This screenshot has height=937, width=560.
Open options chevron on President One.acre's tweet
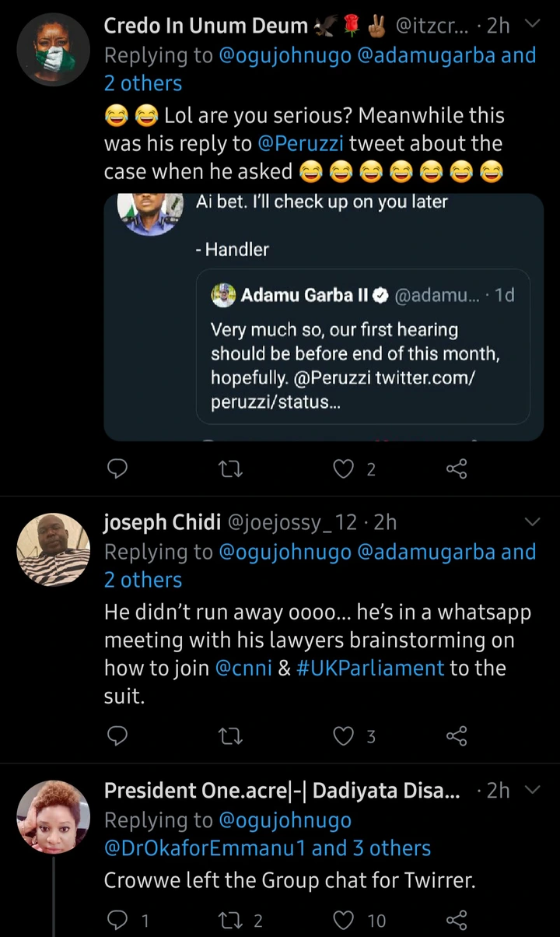coord(533,790)
